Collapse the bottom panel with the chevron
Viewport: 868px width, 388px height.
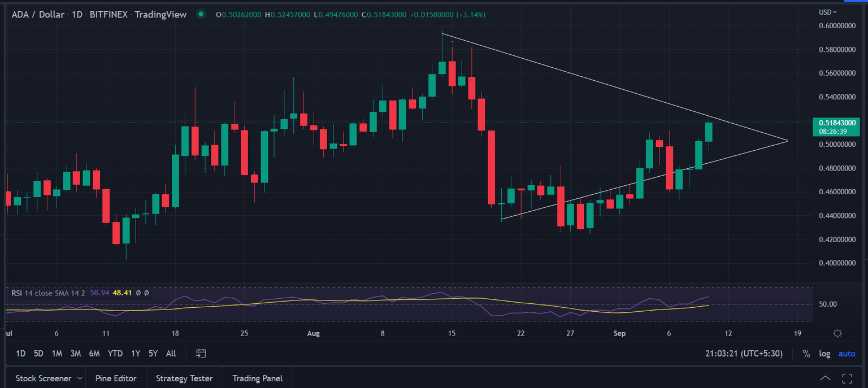[x=824, y=377]
